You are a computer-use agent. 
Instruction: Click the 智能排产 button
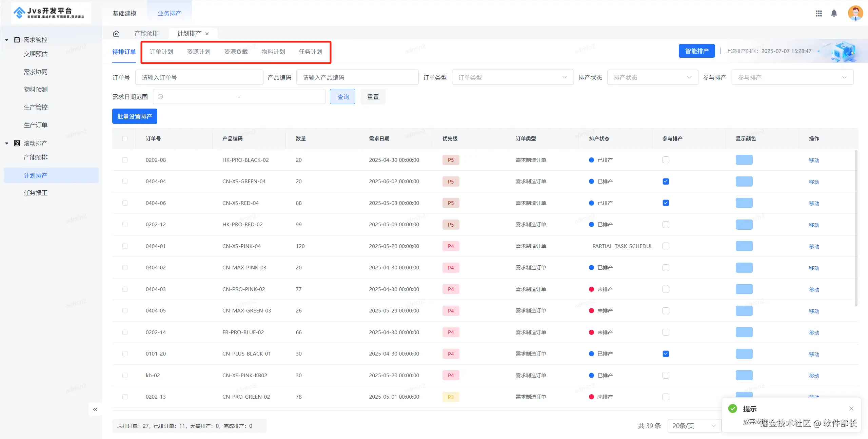pos(696,51)
